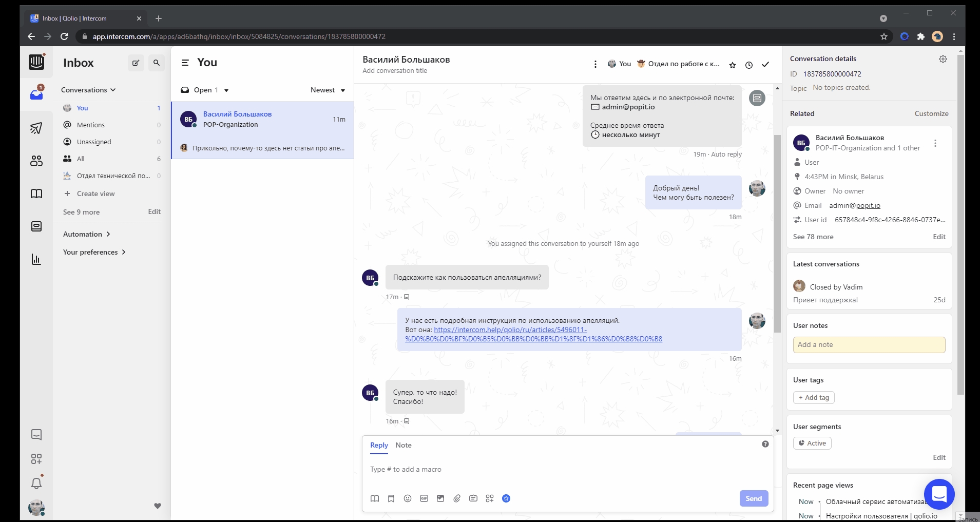Switch to the Note tab

(x=403, y=445)
